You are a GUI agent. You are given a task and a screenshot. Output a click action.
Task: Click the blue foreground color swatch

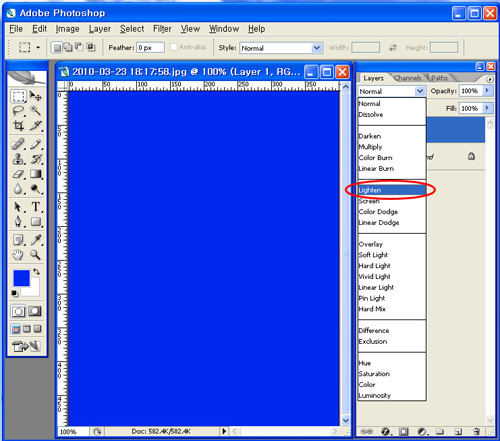tap(21, 278)
